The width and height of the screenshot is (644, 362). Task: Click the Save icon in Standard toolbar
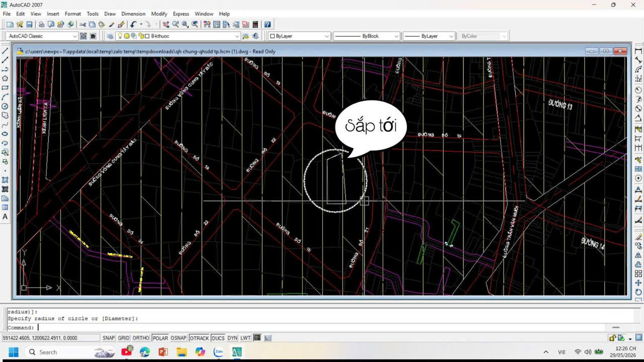[x=29, y=24]
